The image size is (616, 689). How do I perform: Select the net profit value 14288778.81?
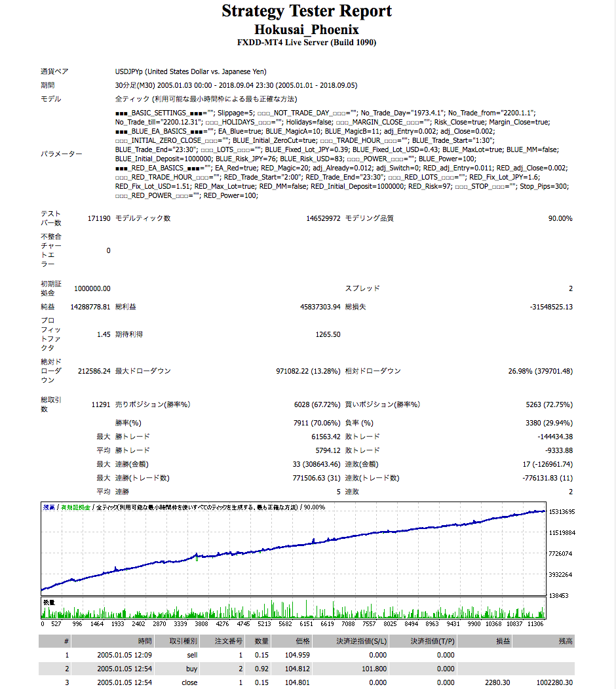(x=90, y=307)
